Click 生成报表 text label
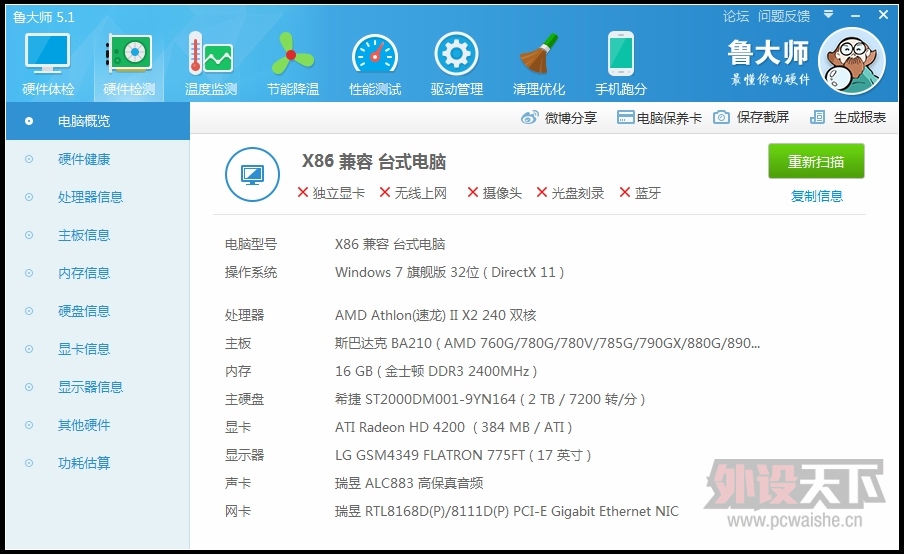 [860, 118]
